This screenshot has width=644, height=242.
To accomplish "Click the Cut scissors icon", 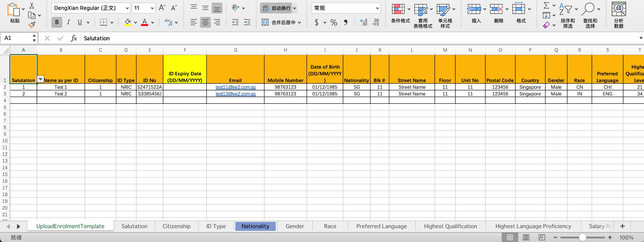I will pyautogui.click(x=32, y=6).
